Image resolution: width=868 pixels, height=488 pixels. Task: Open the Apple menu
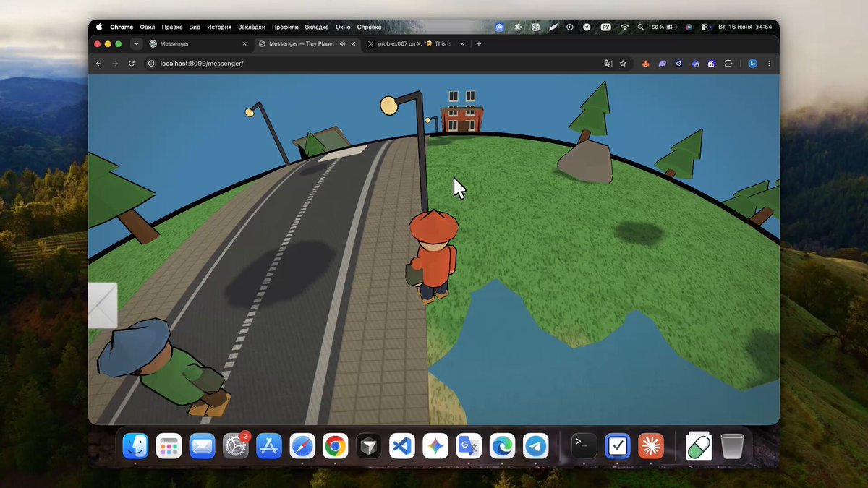98,27
